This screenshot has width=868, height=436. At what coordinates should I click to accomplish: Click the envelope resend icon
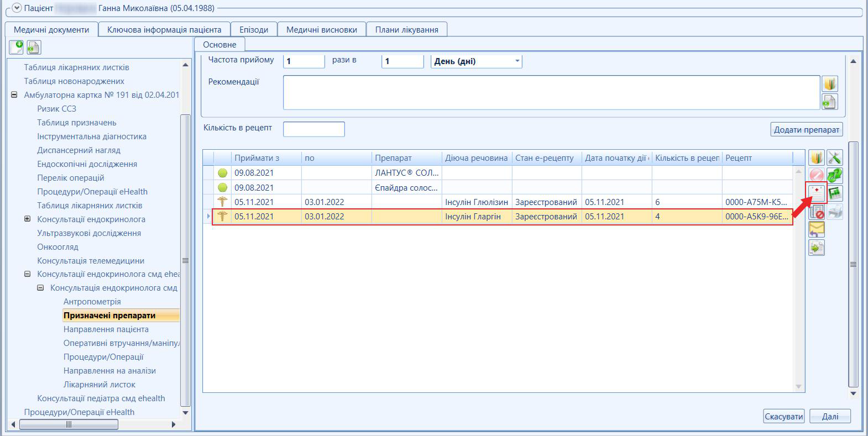coord(817,229)
